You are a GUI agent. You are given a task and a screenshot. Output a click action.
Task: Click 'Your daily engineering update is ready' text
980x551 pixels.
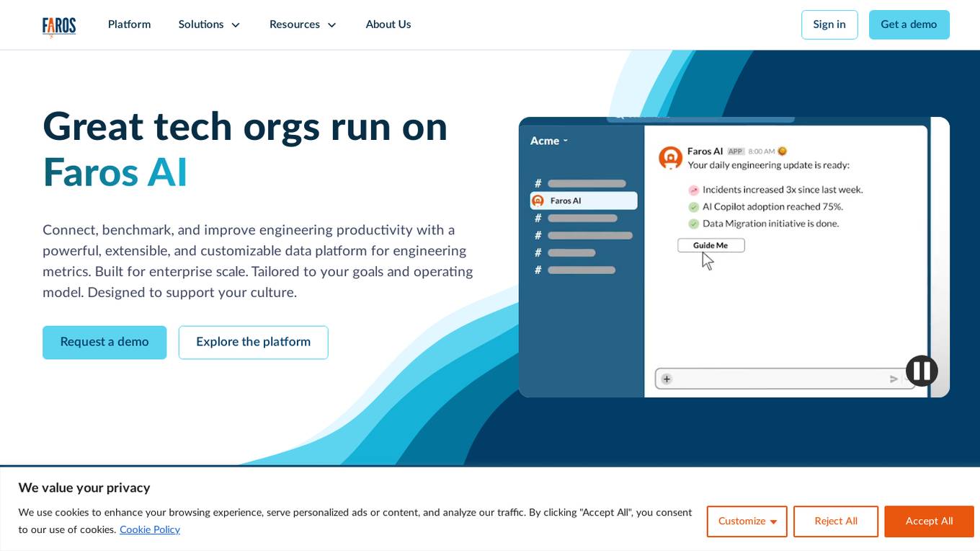(x=769, y=165)
